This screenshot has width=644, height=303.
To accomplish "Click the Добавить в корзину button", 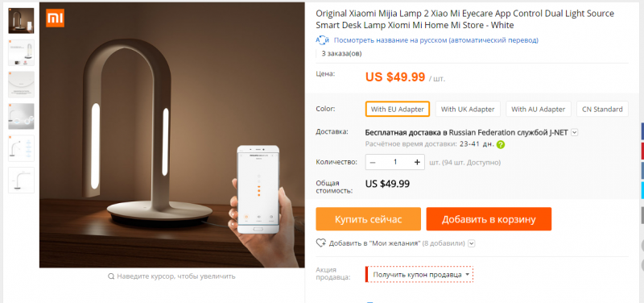I will 489,219.
